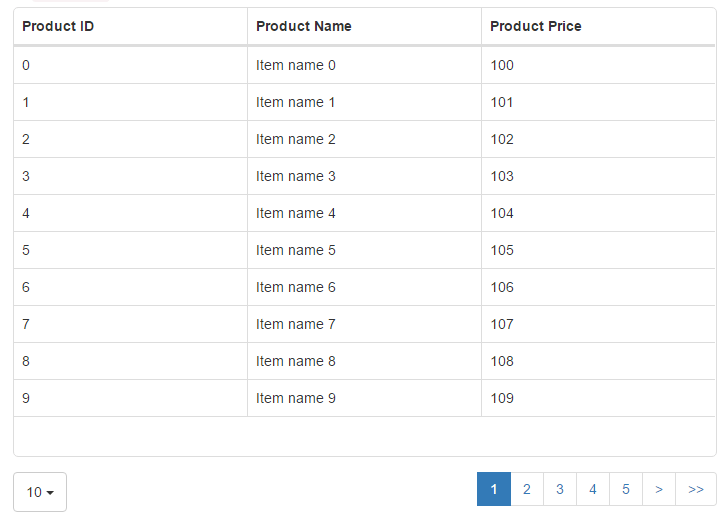Viewport: 725px width, 521px height.
Task: Go to page 2 in pagination
Action: coord(527,489)
